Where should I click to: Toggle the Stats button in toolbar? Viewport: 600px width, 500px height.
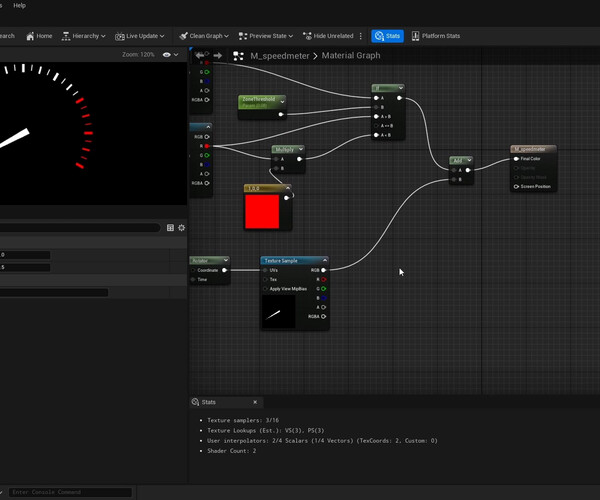click(x=387, y=36)
